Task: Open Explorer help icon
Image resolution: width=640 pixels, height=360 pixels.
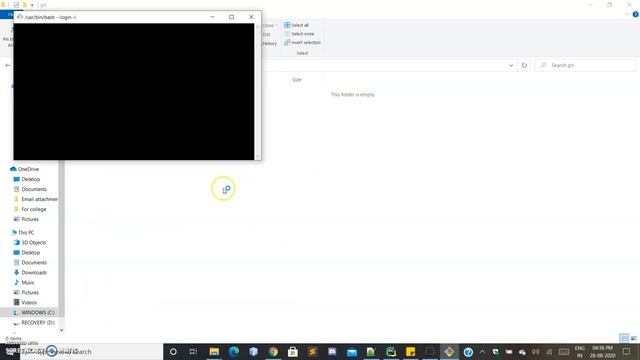Action: (x=636, y=14)
